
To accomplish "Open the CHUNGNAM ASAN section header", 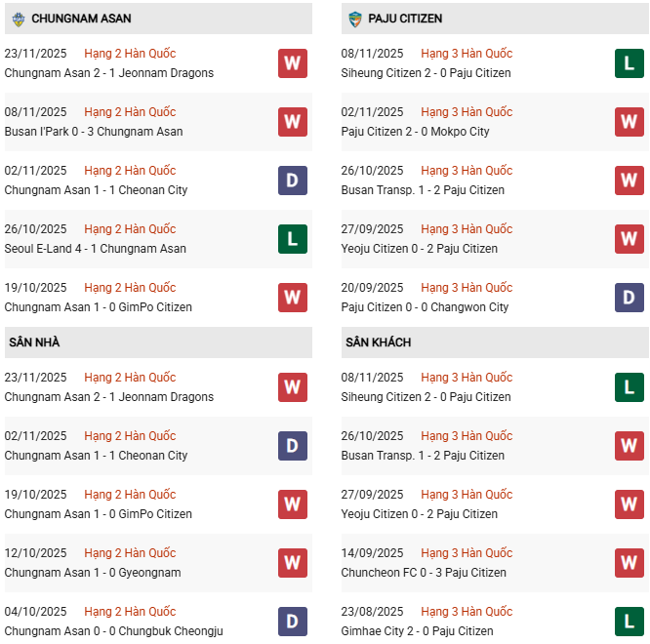I will click(82, 19).
